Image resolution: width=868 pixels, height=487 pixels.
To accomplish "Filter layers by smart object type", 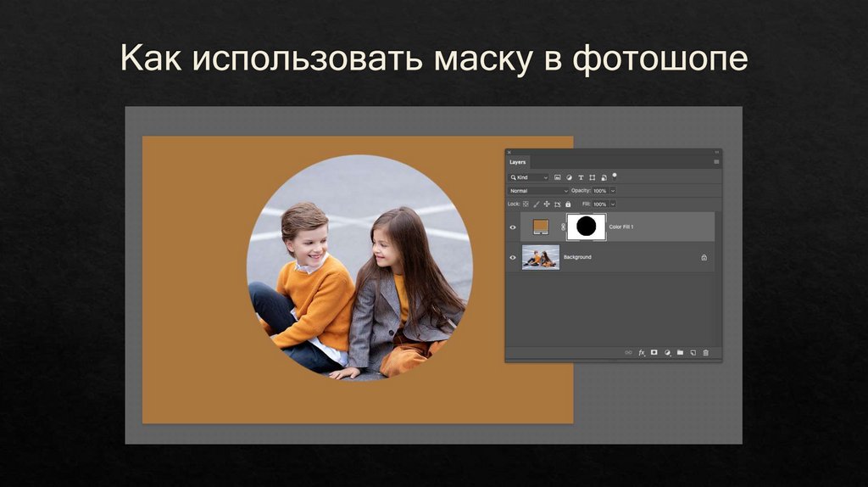I will click(x=604, y=177).
